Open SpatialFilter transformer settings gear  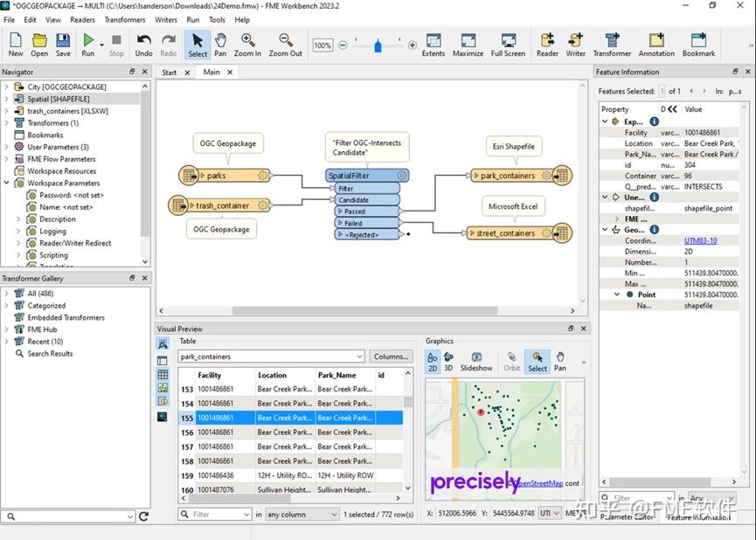click(x=401, y=176)
